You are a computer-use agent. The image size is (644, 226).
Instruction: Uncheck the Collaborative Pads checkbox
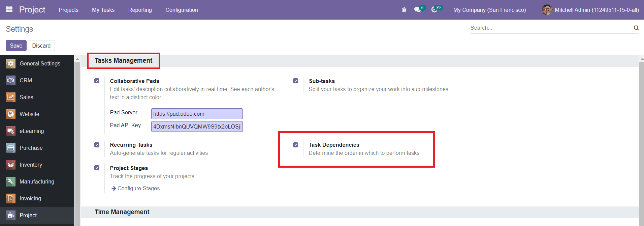point(97,81)
